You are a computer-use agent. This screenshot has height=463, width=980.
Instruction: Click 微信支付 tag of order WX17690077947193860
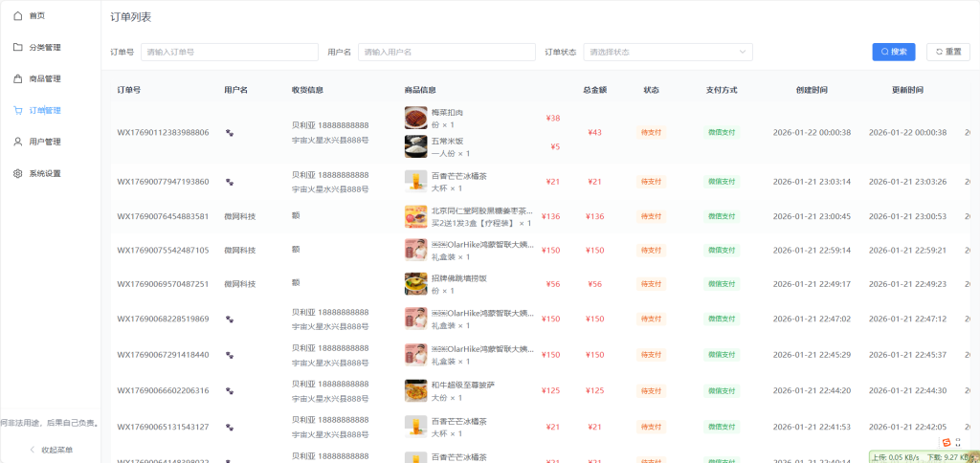722,182
